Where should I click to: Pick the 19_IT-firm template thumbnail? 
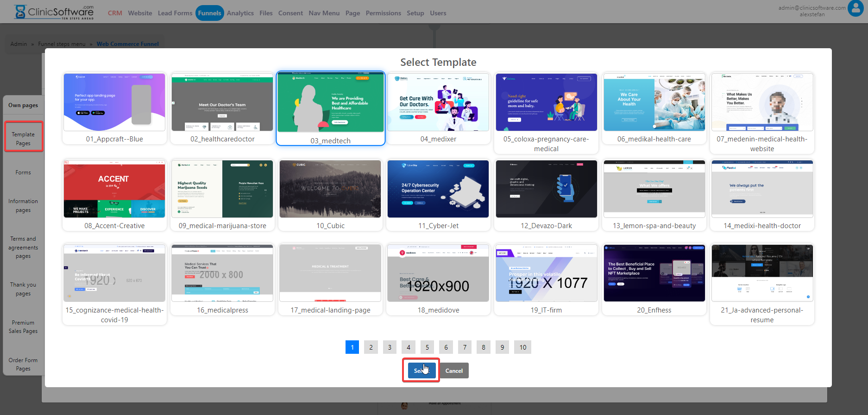pyautogui.click(x=546, y=274)
